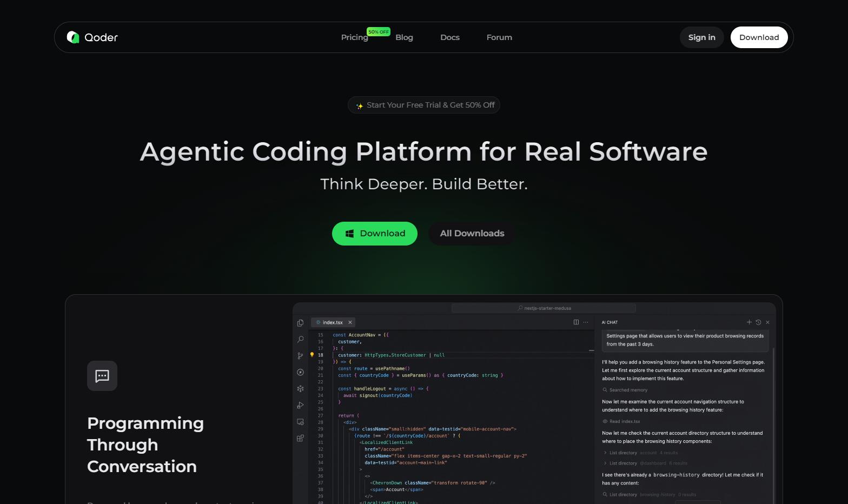Viewport: 848px width, 504px height.
Task: Select the index.tsx editor tab
Action: (332, 322)
